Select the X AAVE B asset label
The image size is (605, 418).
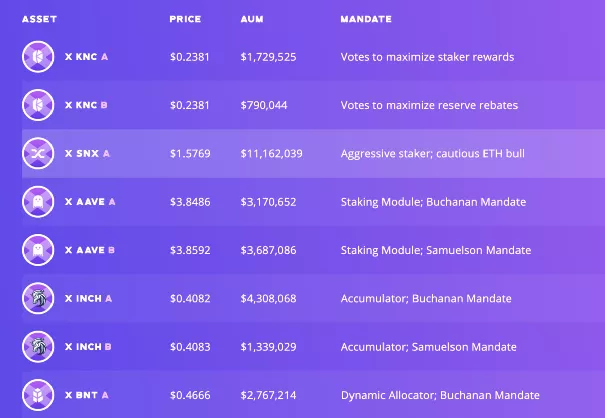(89, 250)
